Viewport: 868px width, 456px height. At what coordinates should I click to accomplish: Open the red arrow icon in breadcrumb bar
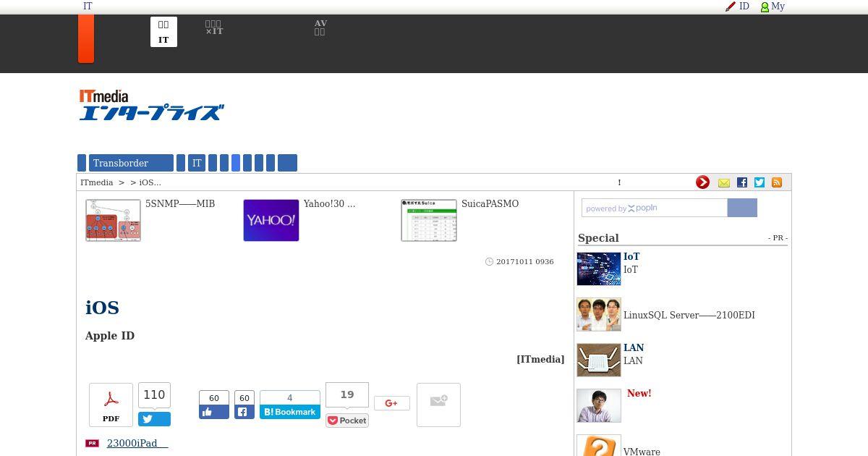[703, 182]
